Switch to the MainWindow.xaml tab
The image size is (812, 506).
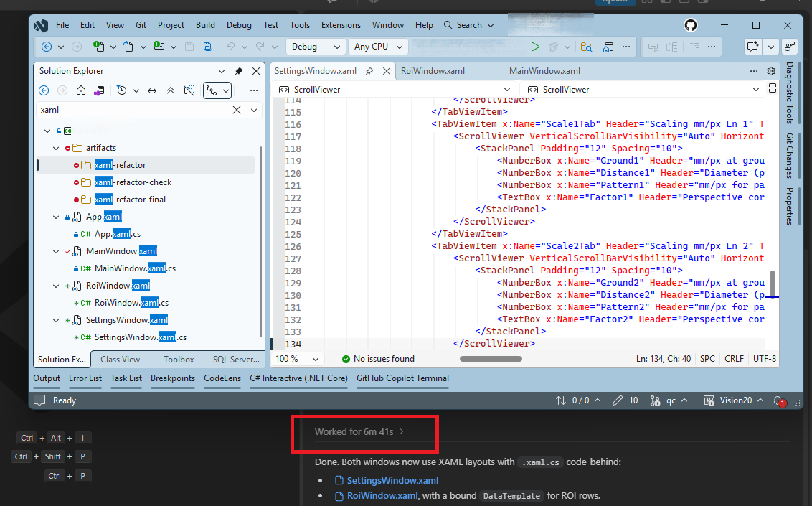point(544,71)
